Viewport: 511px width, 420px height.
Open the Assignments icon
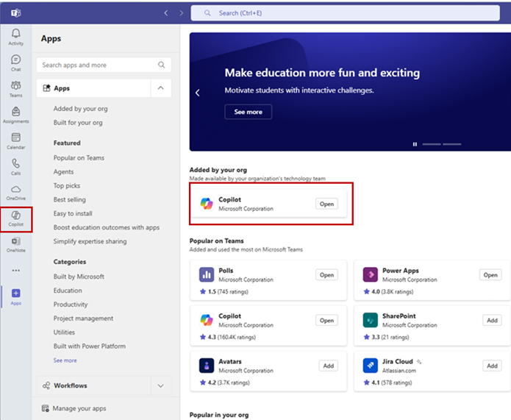point(15,115)
